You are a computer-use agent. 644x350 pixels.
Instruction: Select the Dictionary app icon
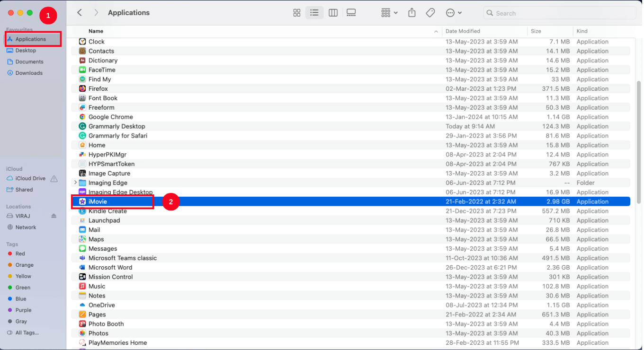pos(82,61)
